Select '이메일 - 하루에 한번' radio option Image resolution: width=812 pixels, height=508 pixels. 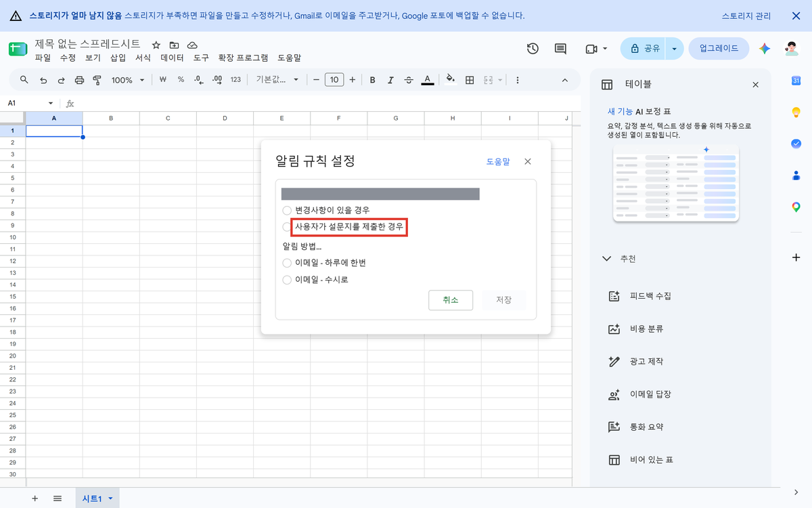[x=287, y=262]
